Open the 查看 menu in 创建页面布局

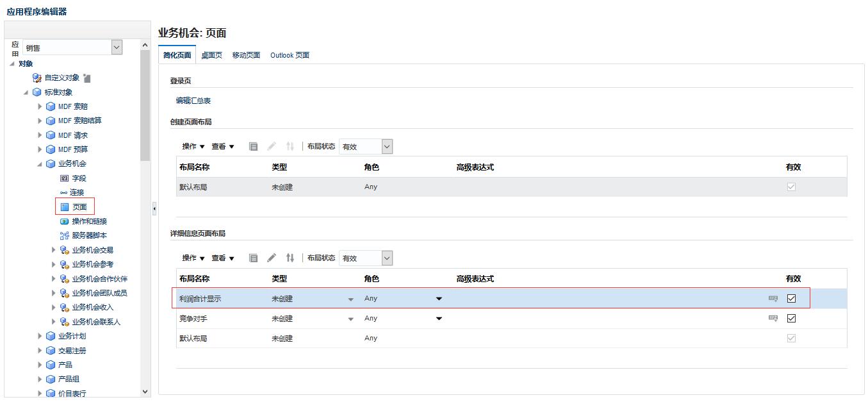pyautogui.click(x=223, y=147)
